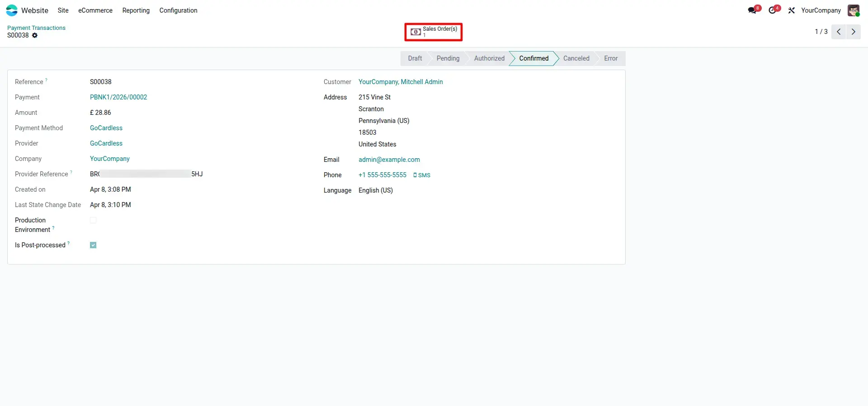Image resolution: width=868 pixels, height=406 pixels.
Task: Open the GoCardless Provider link
Action: coord(106,143)
